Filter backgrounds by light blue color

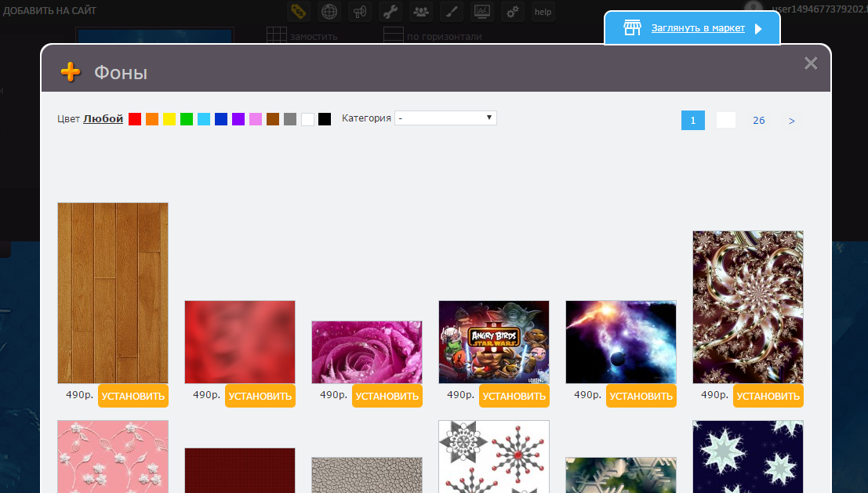(x=204, y=119)
